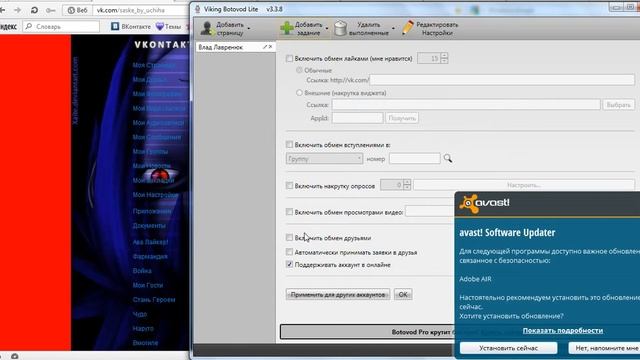Viewport: 640px width, 360px height.
Task: Click the key icon in browser toolbar
Action: tap(51, 10)
